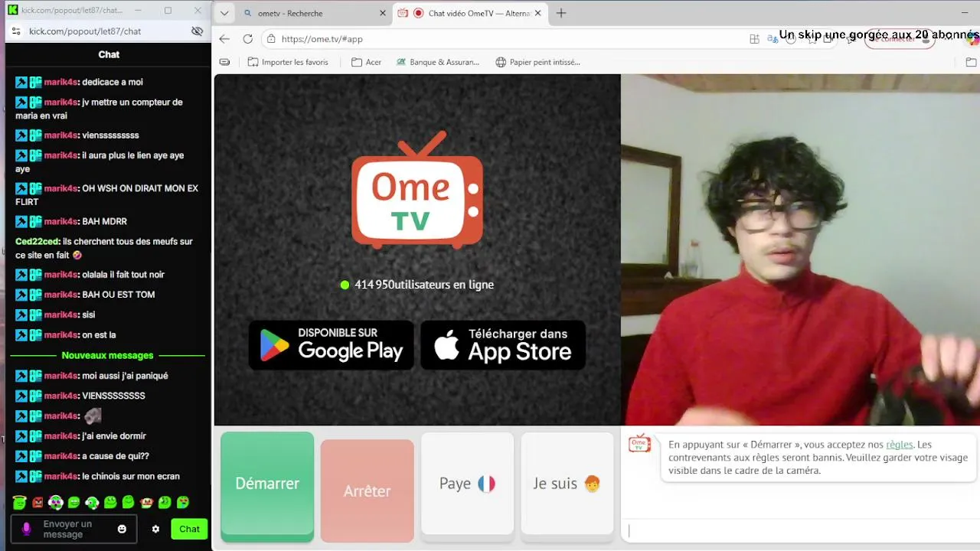The image size is (980, 551).
Task: Open the Acer bookmarks folder
Action: click(366, 62)
